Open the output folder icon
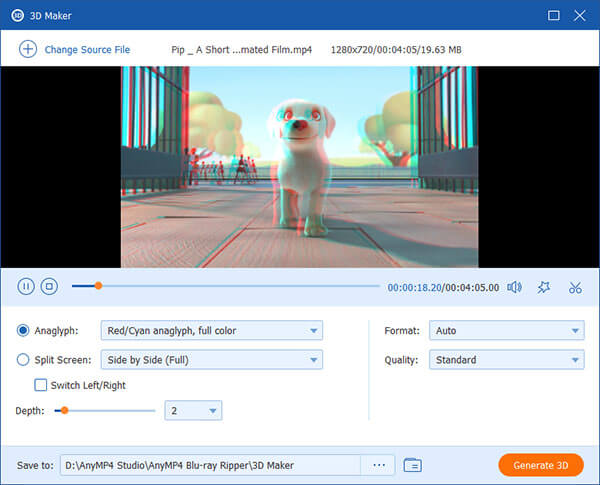Image resolution: width=600 pixels, height=485 pixels. click(412, 465)
